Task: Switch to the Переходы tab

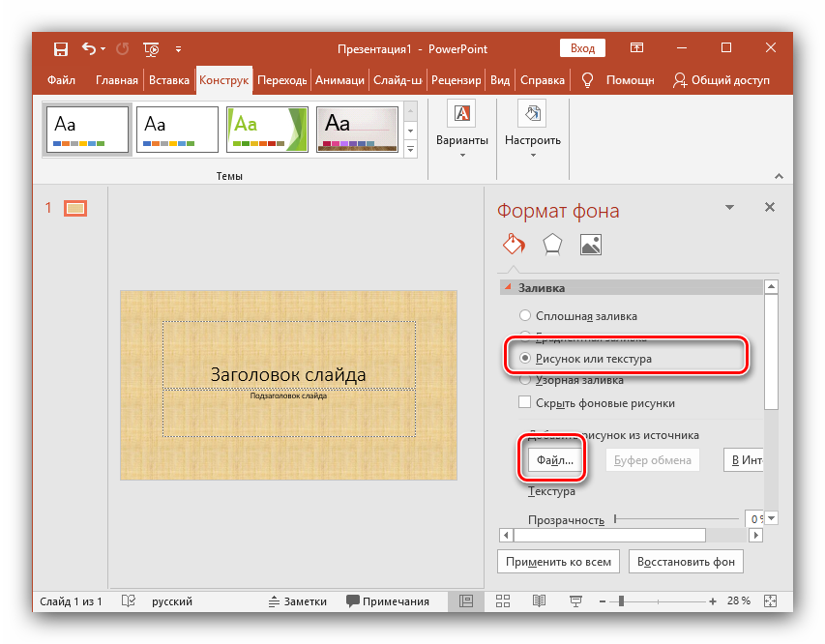Action: pos(282,80)
